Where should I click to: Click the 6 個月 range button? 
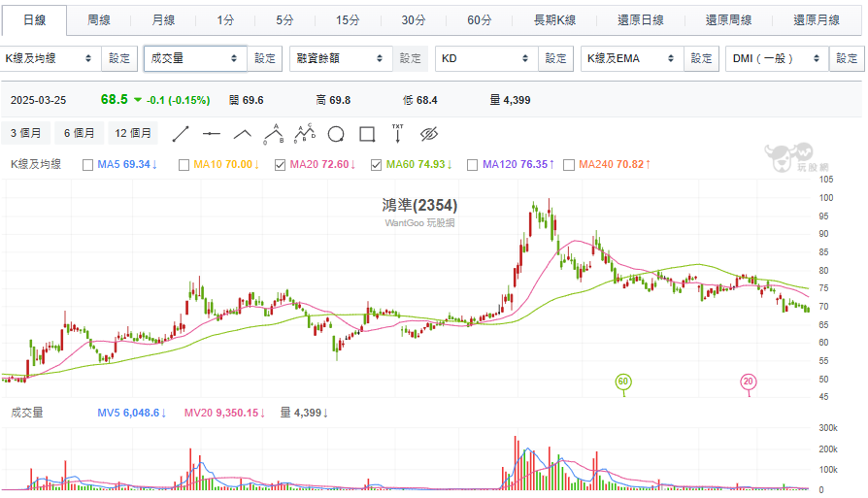(80, 133)
